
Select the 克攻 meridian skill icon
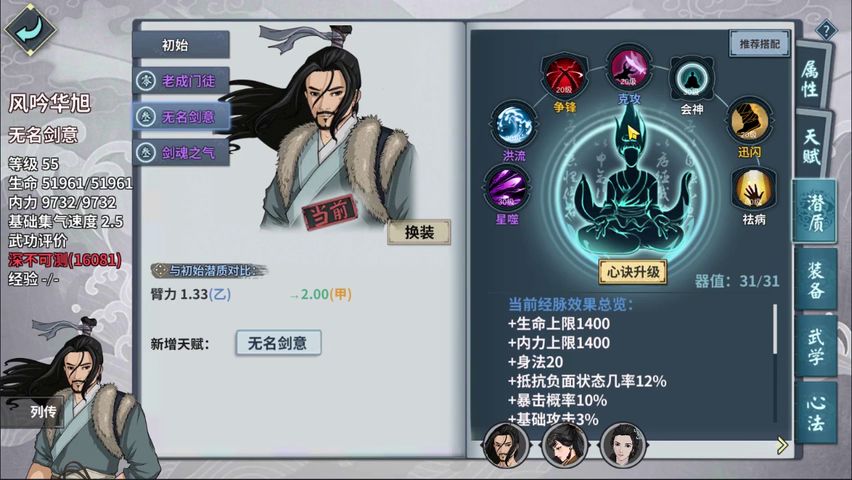coord(629,68)
